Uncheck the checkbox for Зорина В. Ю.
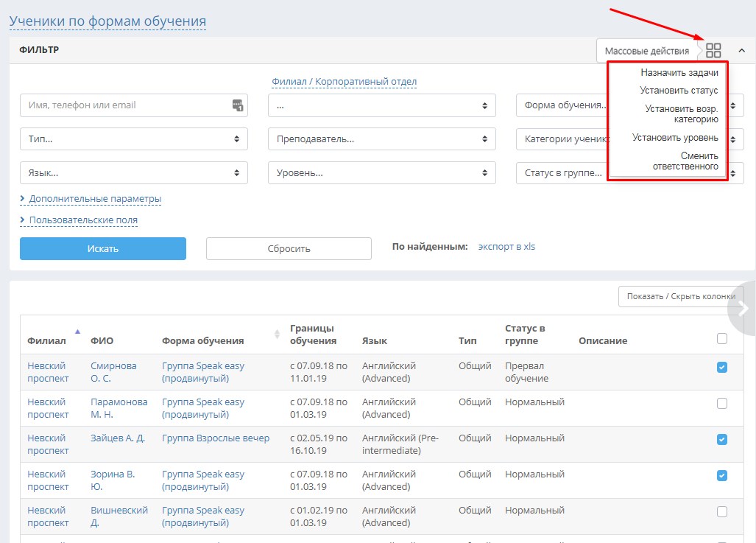 pos(721,476)
